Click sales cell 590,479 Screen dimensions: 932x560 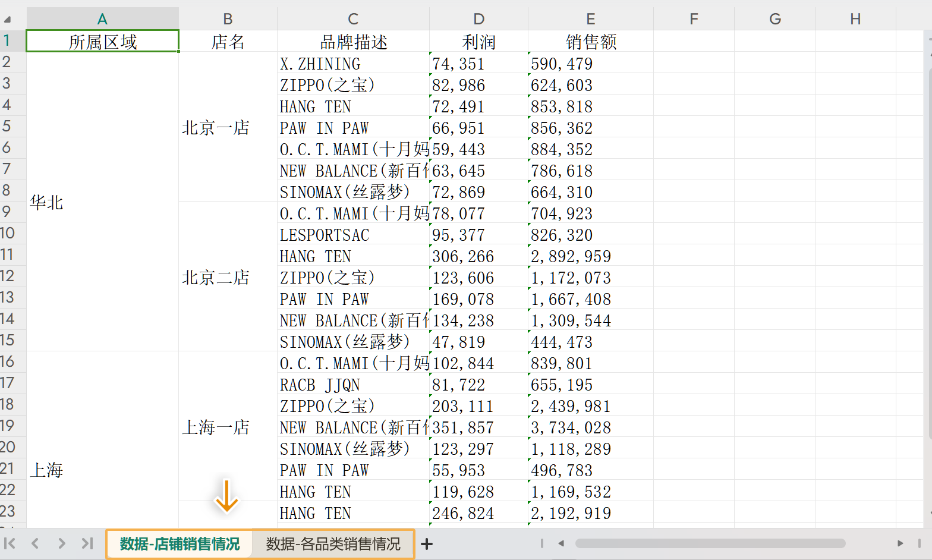tap(590, 62)
